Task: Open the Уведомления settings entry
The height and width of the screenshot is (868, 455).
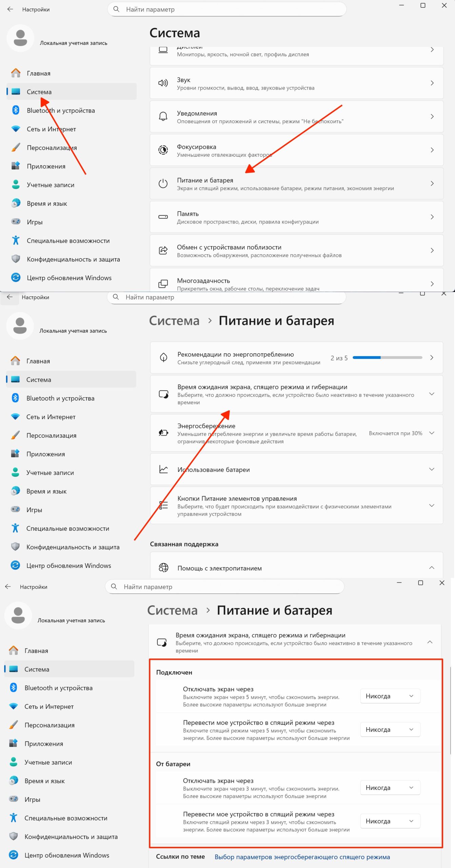Action: tap(297, 116)
